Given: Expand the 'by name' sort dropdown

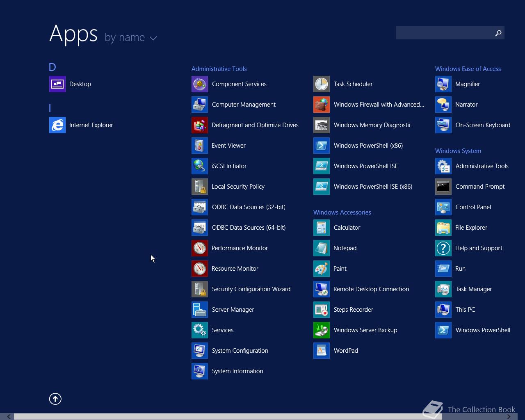Looking at the screenshot, I should coord(130,38).
